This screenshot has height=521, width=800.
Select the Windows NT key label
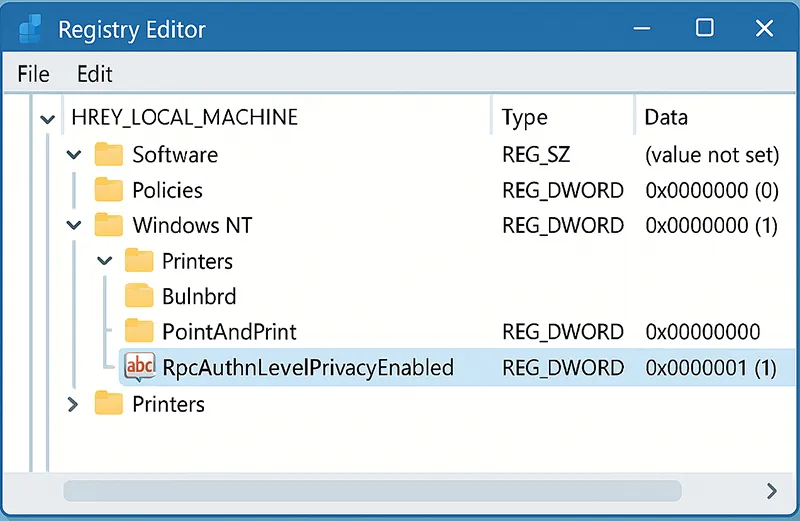coord(192,226)
